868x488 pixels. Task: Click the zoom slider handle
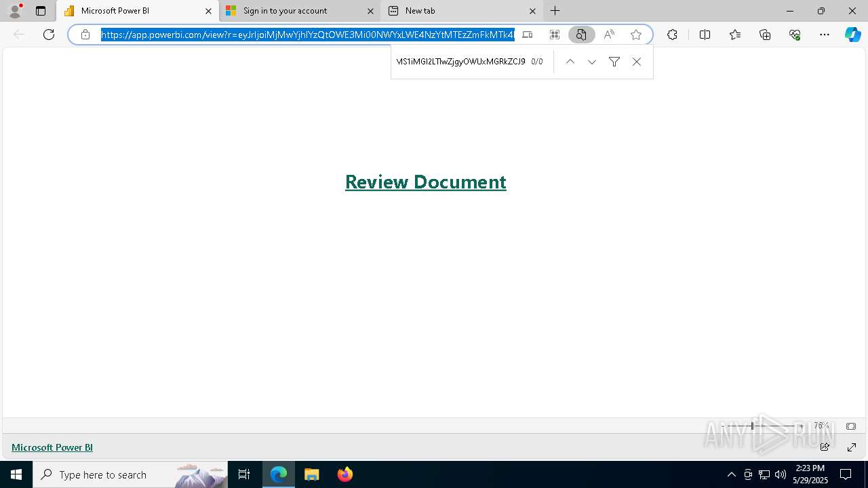[752, 426]
